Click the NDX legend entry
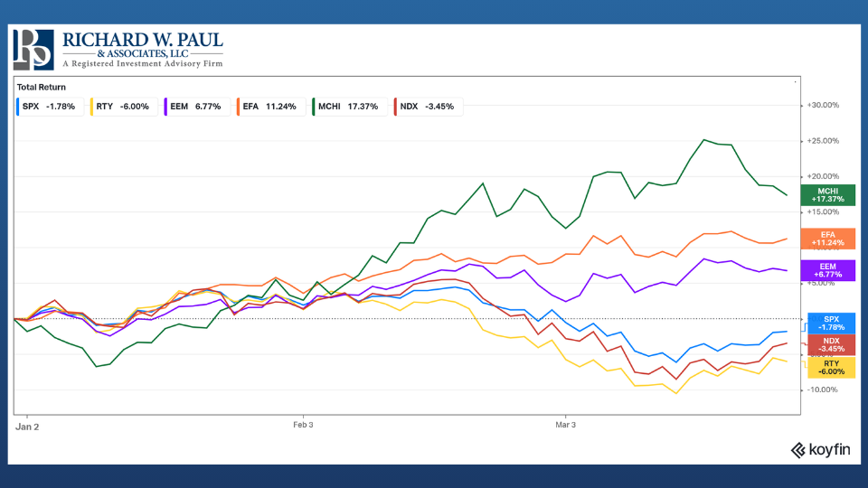 tap(426, 107)
